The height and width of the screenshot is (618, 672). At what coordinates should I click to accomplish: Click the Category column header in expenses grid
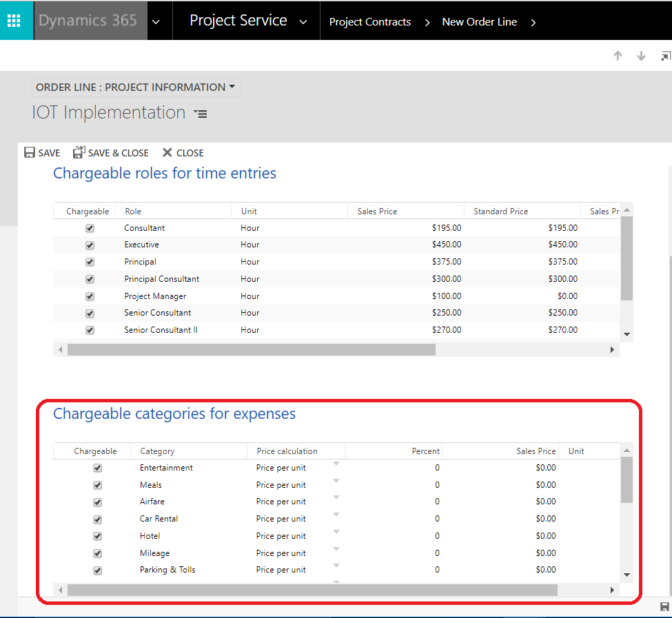[x=189, y=451]
